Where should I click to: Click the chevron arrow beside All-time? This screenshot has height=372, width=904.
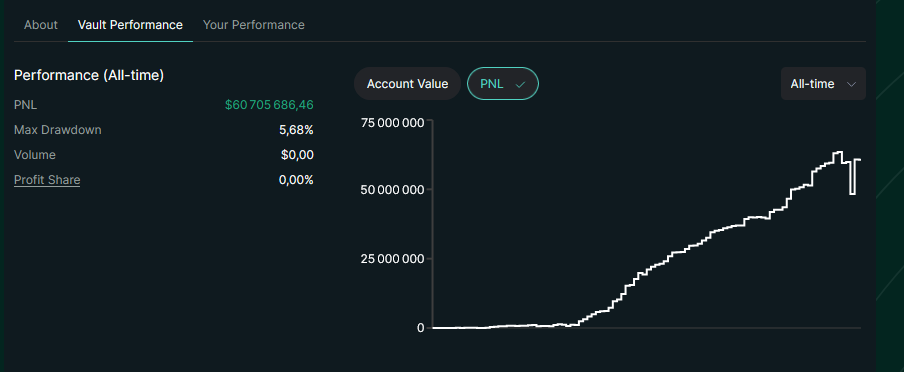(851, 84)
